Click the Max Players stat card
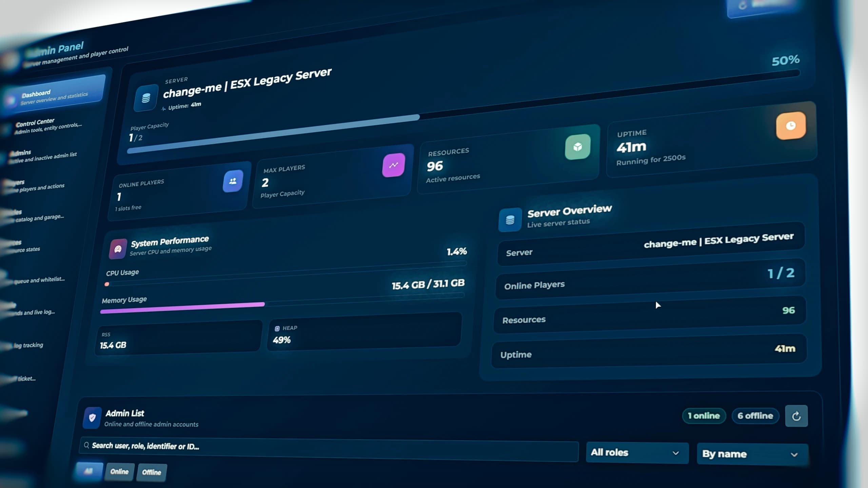Image resolution: width=868 pixels, height=488 pixels. pyautogui.click(x=334, y=176)
